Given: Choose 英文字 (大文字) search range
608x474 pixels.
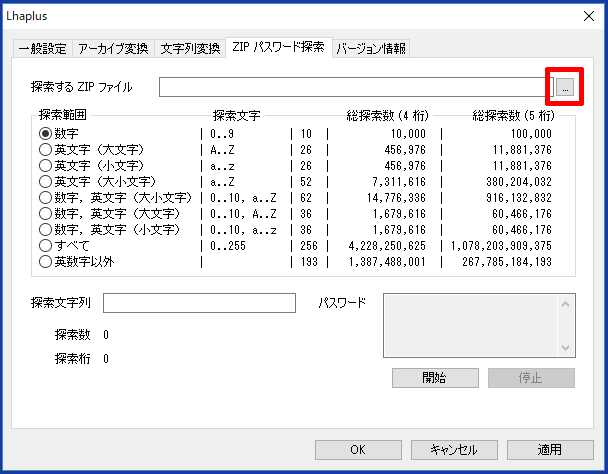Looking at the screenshot, I should point(92,150).
